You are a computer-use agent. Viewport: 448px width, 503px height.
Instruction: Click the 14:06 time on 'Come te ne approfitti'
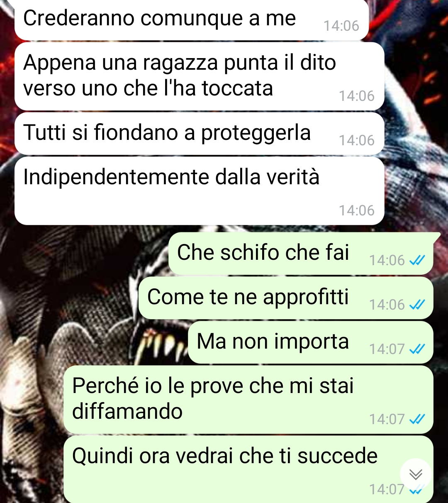387,305
